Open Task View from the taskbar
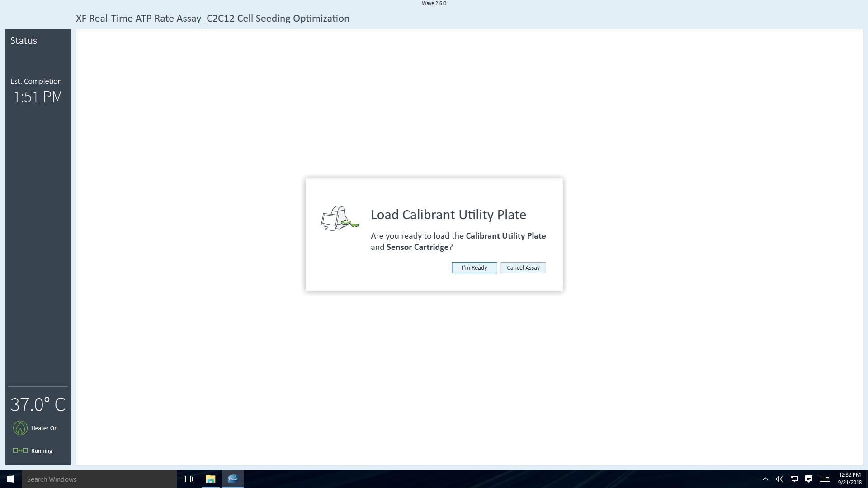 point(188,479)
